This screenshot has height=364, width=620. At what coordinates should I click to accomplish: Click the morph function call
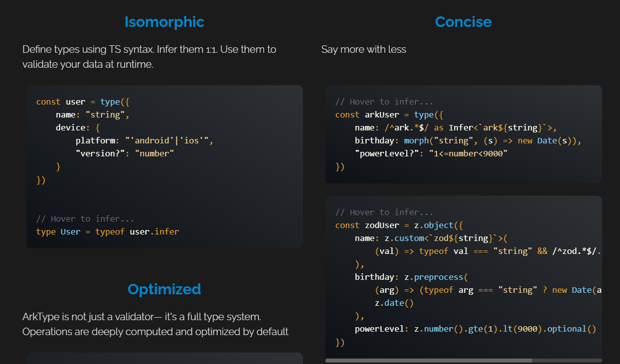(x=416, y=140)
